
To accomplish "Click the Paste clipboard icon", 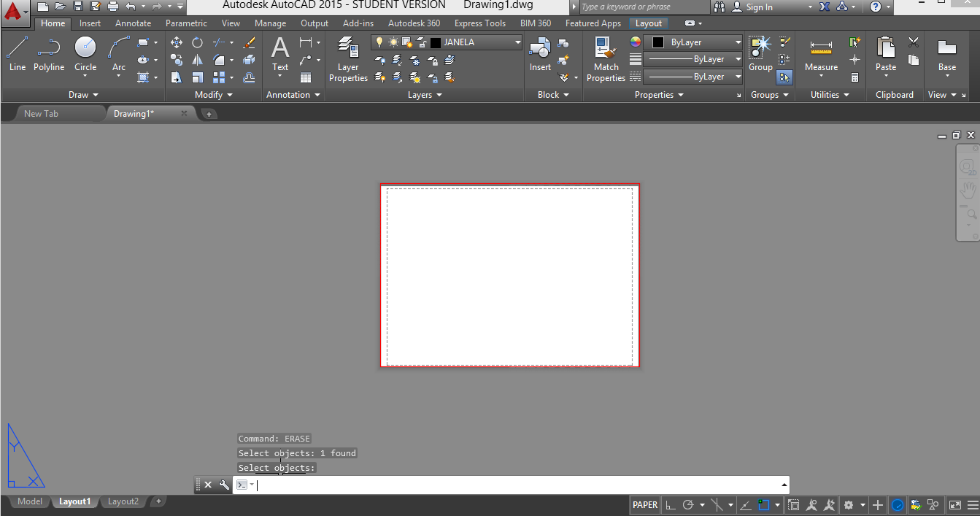I will (x=886, y=54).
